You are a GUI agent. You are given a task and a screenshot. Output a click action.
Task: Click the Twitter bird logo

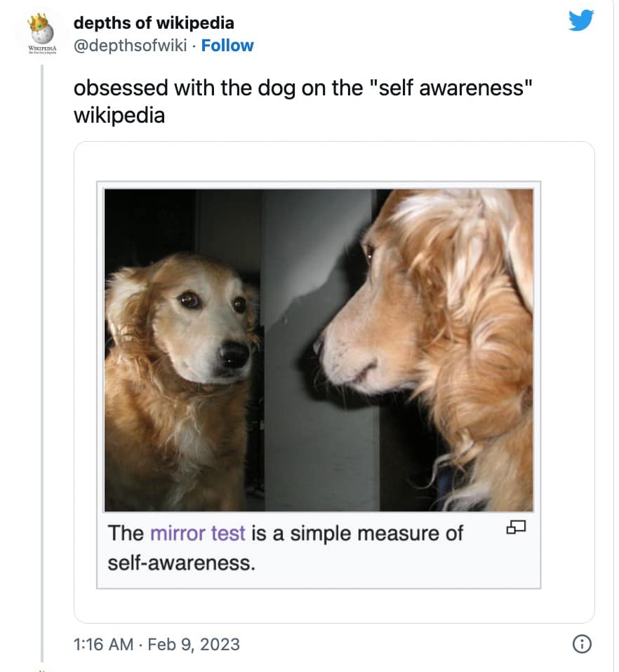click(x=581, y=21)
